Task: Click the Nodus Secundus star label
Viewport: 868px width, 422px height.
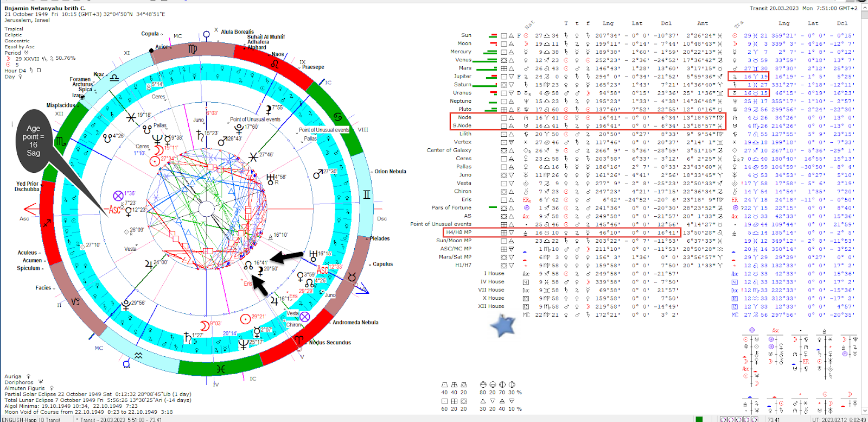Action: click(330, 343)
